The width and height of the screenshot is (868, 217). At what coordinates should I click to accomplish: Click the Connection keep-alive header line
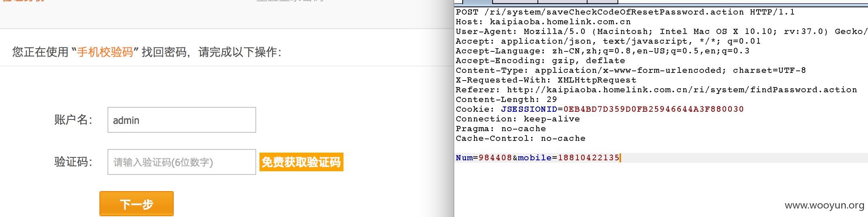[x=518, y=119]
